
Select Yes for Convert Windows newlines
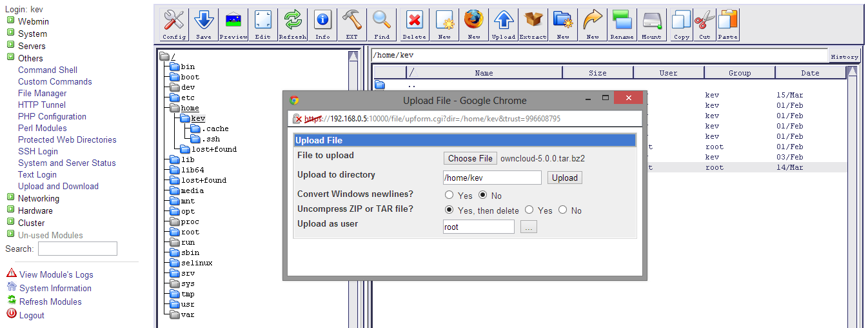pyautogui.click(x=449, y=195)
